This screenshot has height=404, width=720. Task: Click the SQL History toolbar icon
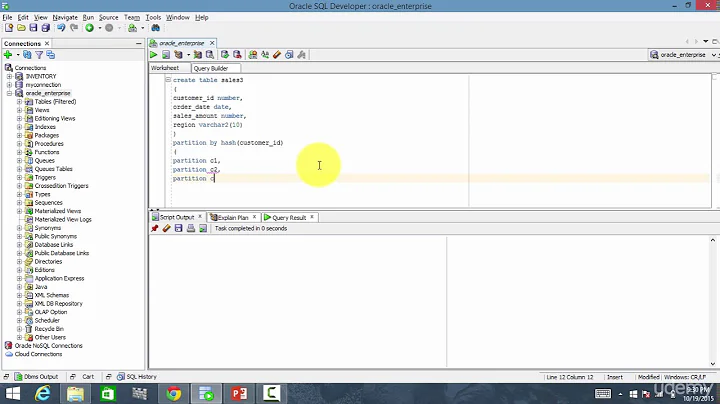tap(289, 55)
